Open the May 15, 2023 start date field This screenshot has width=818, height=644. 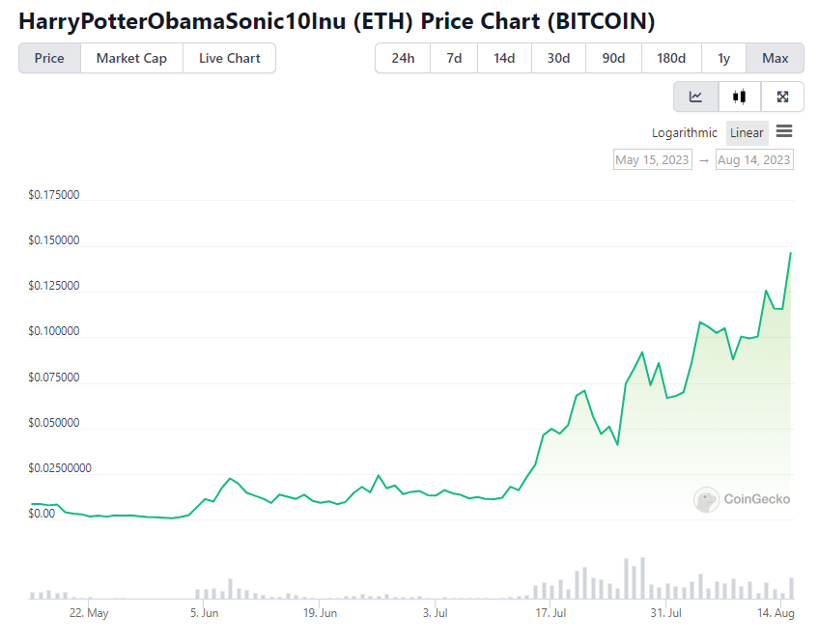653,159
